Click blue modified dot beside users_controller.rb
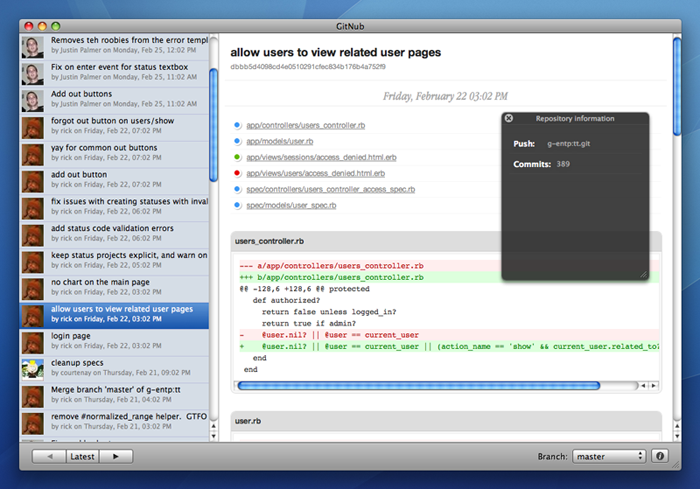Screen dimensions: 700x489 pos(237,125)
